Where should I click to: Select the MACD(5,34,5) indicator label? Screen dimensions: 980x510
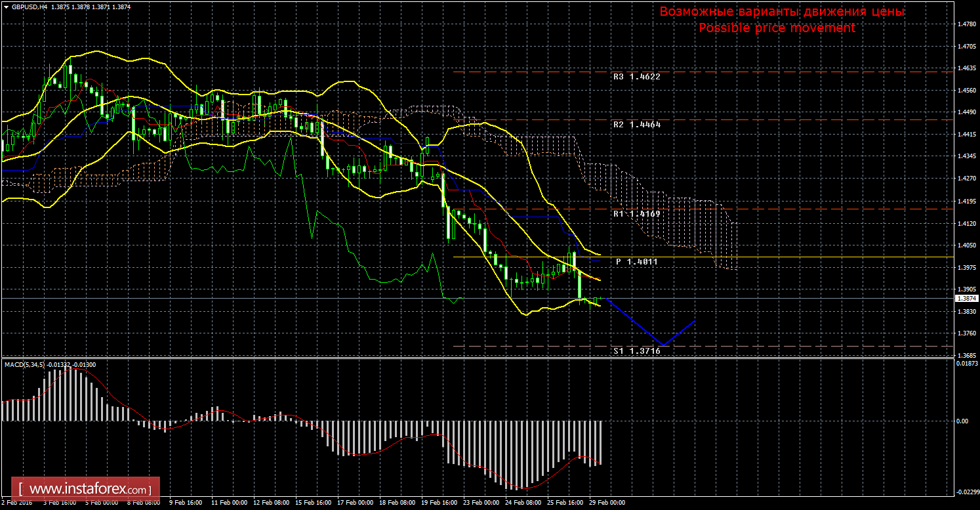coord(24,364)
